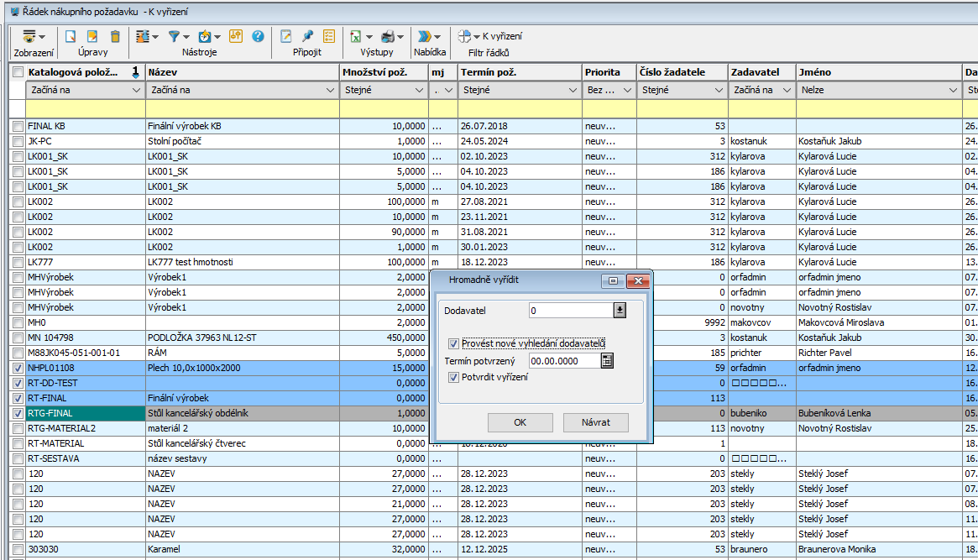Click the printer icon in Výstupy group
This screenshot has height=560, width=978.
coord(388,37)
